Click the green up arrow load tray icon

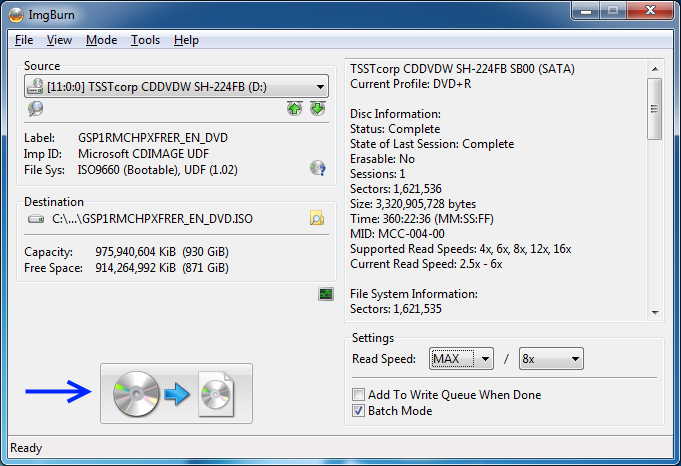(x=294, y=109)
